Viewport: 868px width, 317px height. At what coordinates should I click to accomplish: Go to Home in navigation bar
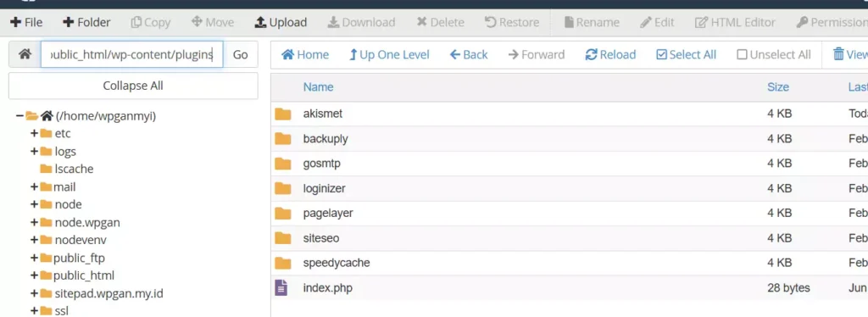[305, 54]
